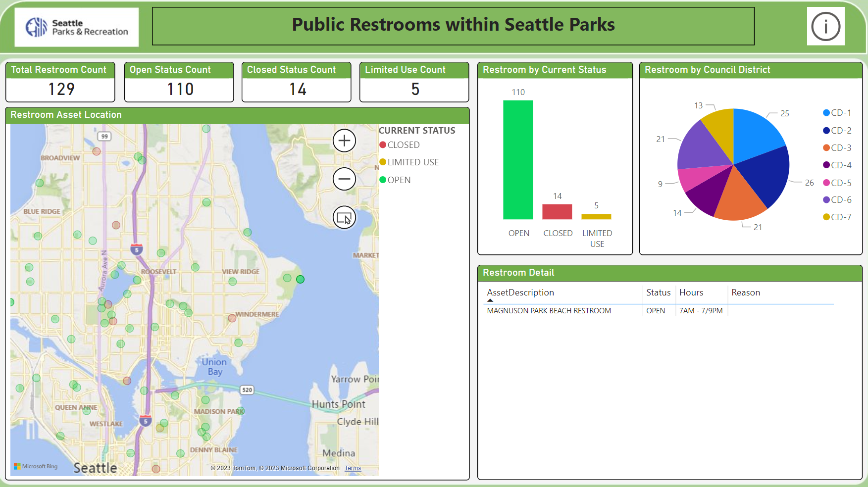The height and width of the screenshot is (487, 868).
Task: Click the Total Restroom Count card
Action: click(60, 82)
